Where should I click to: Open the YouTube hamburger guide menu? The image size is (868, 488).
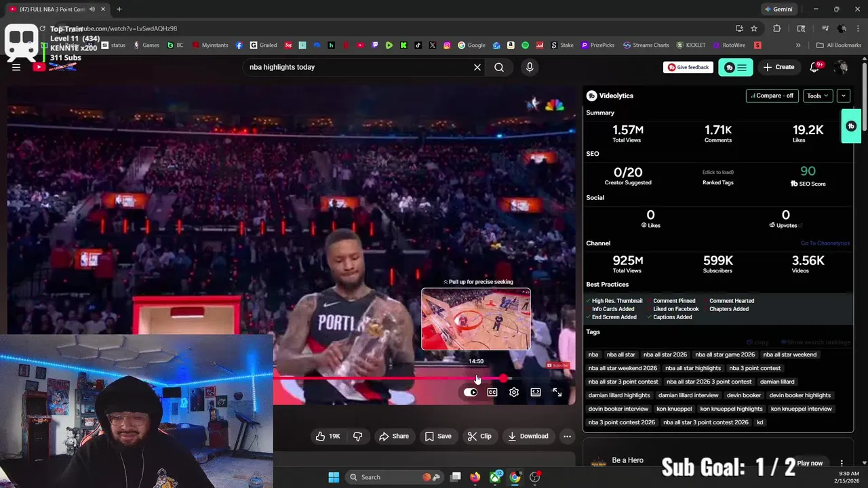coord(16,67)
